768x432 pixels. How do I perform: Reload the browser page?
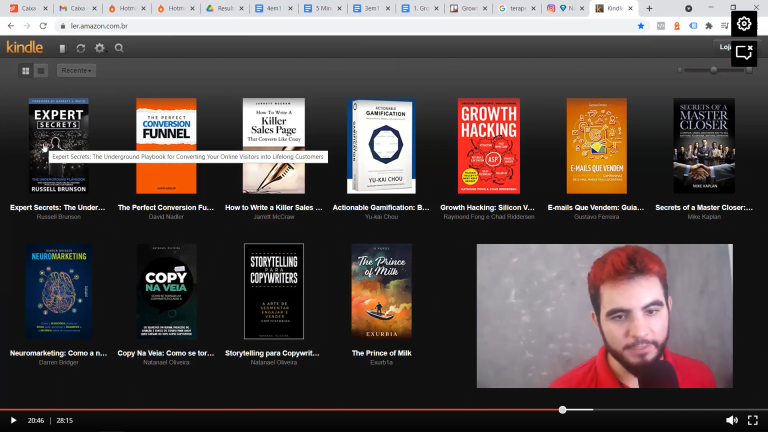(43, 26)
